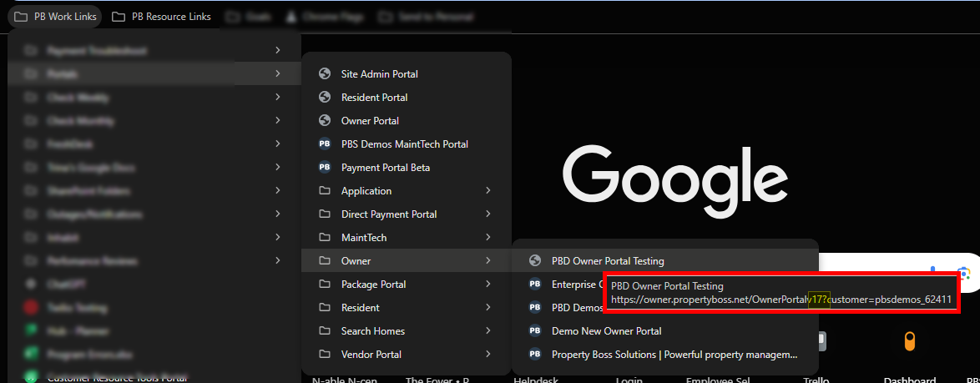Open the Demo New Owner Portal bookmark

tap(665, 331)
